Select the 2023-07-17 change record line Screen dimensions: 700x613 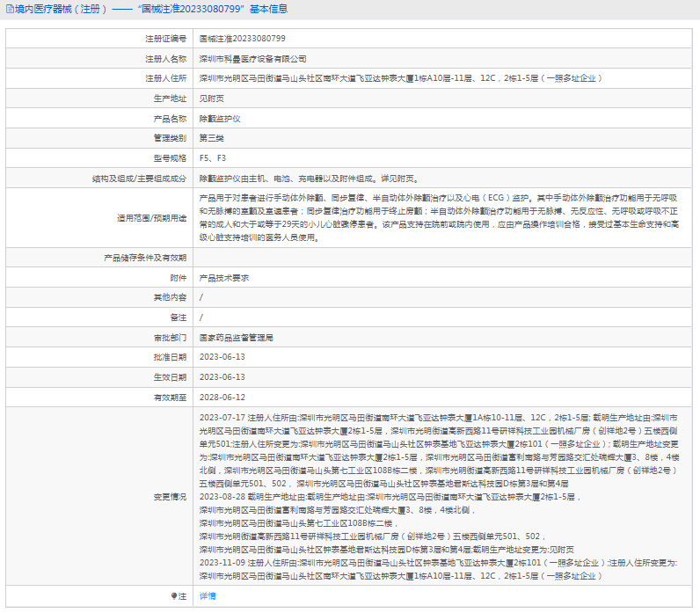(440, 450)
